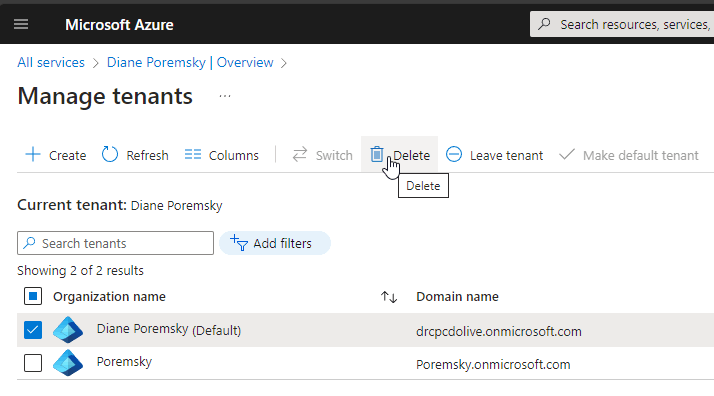Screen dimensions: 714x396
Task: Click the Microsoft Azure home title
Action: point(119,25)
